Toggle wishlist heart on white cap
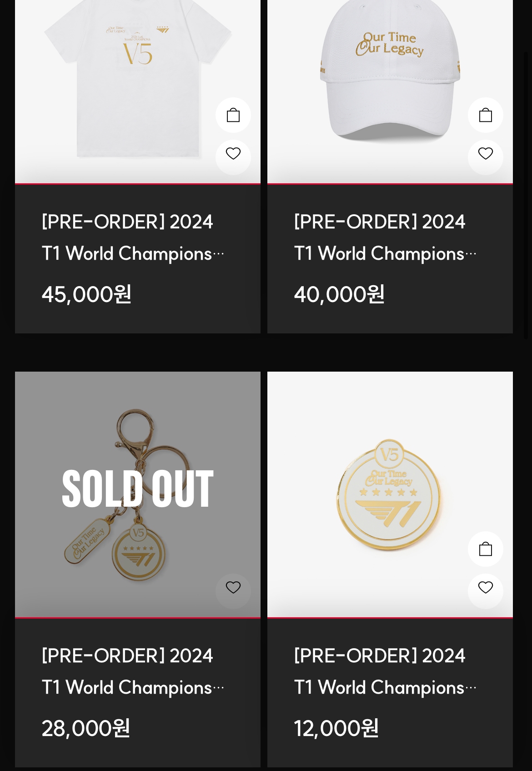The width and height of the screenshot is (532, 771). click(x=486, y=154)
